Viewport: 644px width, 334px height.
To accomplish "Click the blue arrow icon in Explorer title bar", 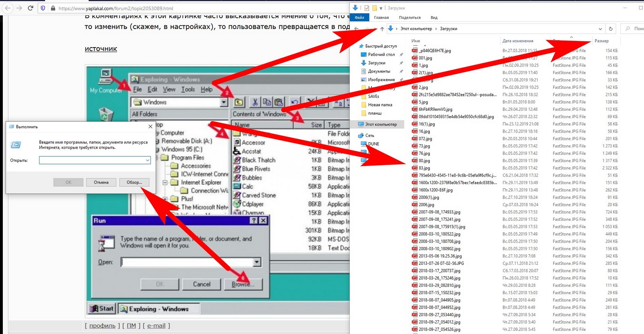I will coord(355,8).
